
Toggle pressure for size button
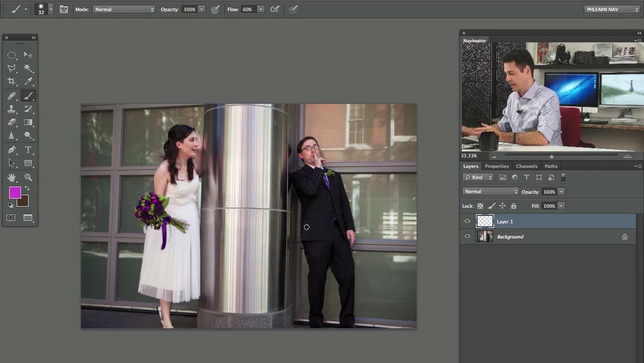(x=293, y=9)
